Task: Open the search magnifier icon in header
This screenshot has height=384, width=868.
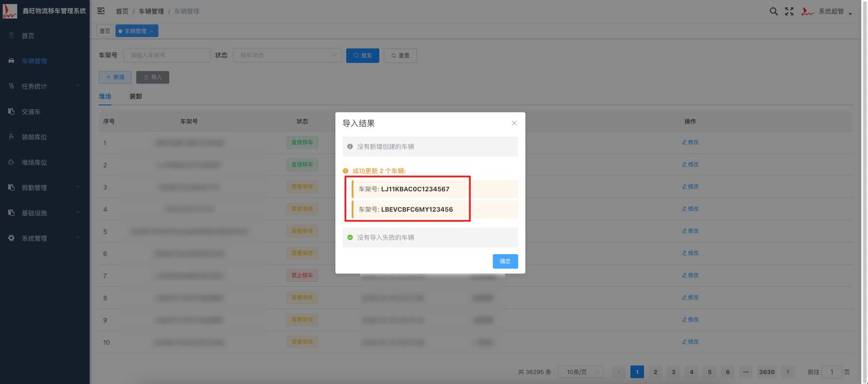Action: coord(774,11)
